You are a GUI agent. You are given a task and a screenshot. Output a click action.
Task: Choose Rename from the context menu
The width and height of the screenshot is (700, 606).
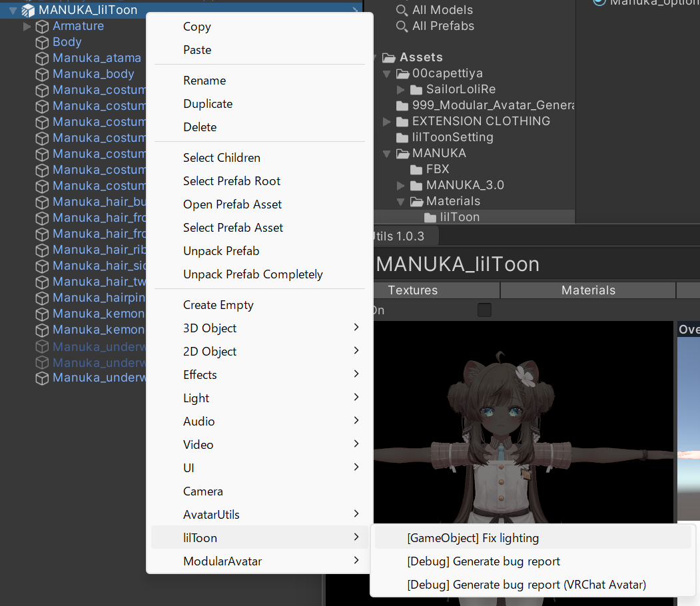point(259,81)
